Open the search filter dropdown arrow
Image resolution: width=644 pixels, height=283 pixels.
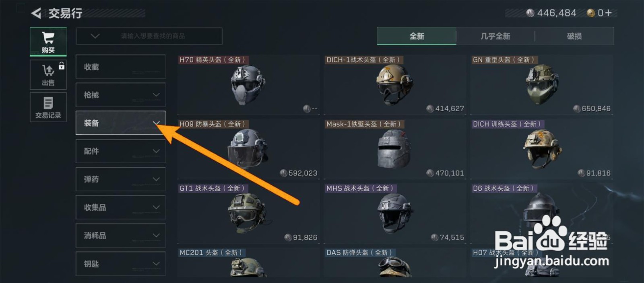tap(95, 36)
